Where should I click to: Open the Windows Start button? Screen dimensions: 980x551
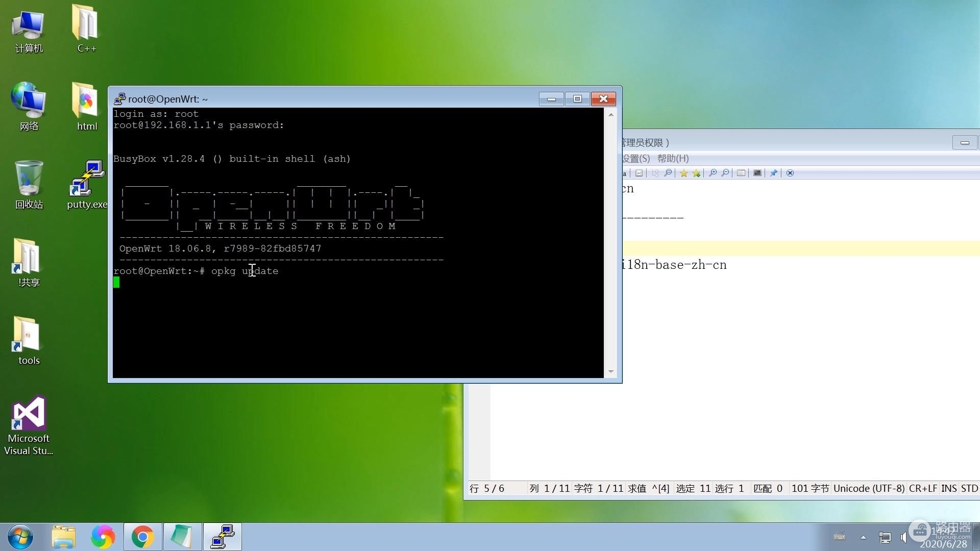tap(20, 537)
